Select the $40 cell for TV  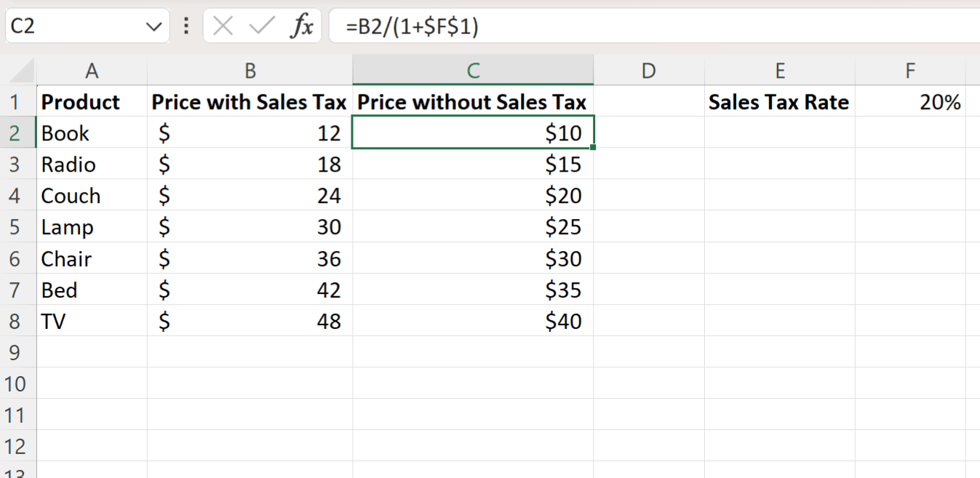pos(473,321)
